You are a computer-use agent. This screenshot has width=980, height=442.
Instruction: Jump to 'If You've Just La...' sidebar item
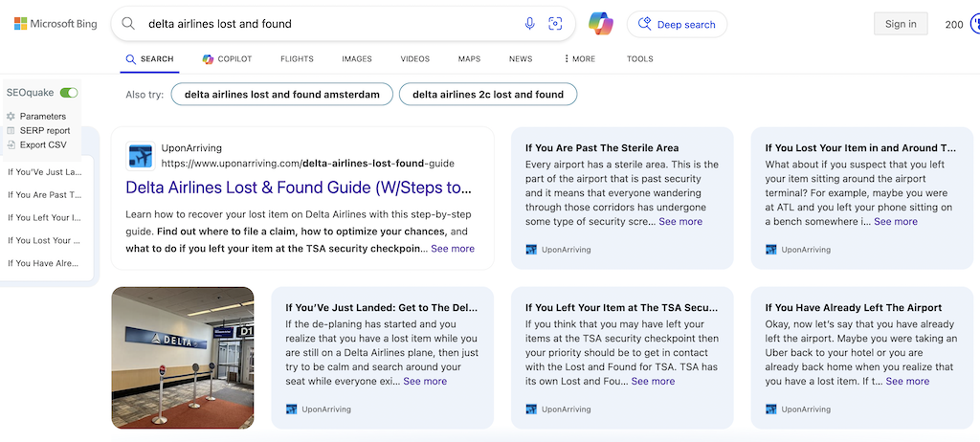pyautogui.click(x=44, y=172)
